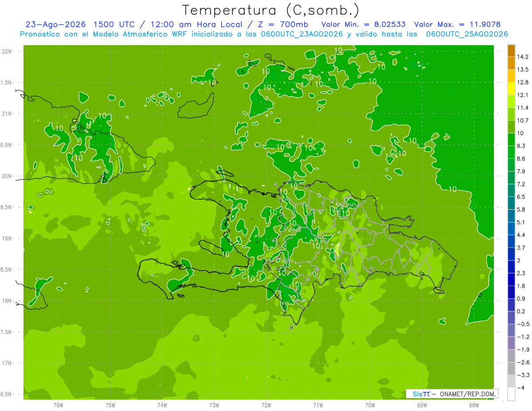This screenshot has height=411, width=532.
Task: Select the date "23-Ago-2026" in the header
Action: click(x=56, y=24)
